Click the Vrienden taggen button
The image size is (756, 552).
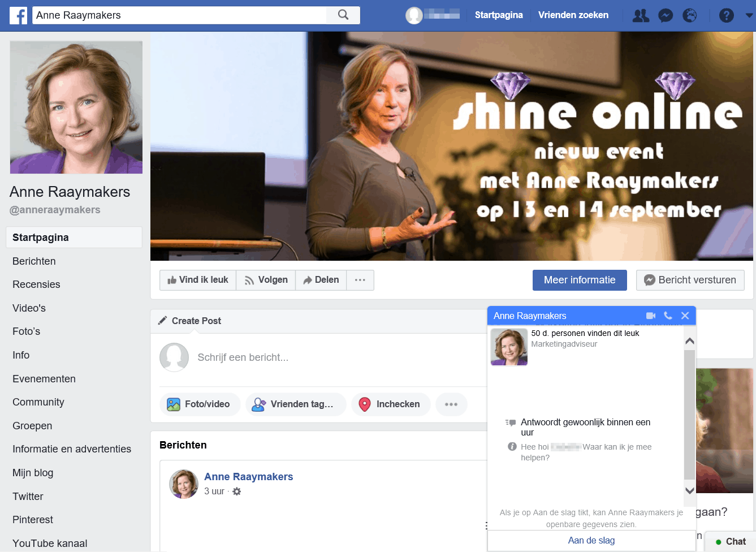pos(296,404)
